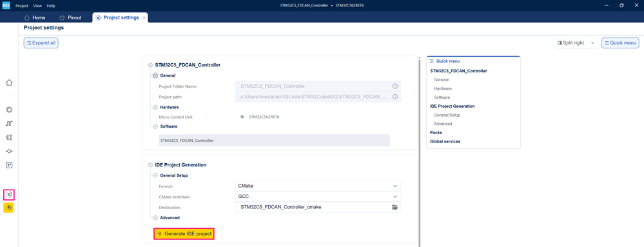Jump to Advanced in Quick menu

click(443, 124)
